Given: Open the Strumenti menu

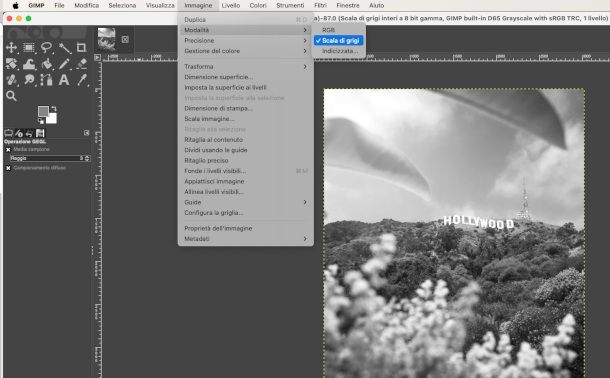Looking at the screenshot, I should 290,5.
